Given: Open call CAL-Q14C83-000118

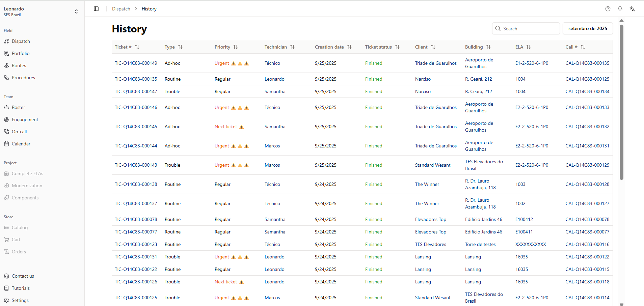Looking at the screenshot, I should click(x=587, y=282).
